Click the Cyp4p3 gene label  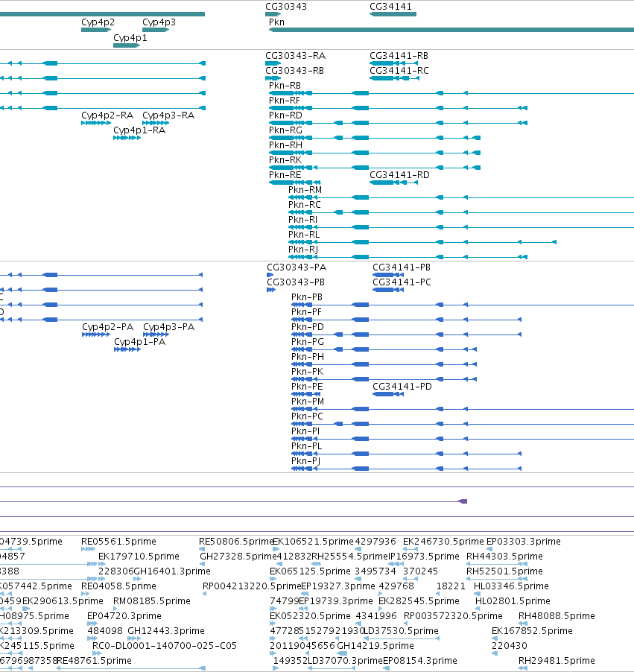coord(159,22)
